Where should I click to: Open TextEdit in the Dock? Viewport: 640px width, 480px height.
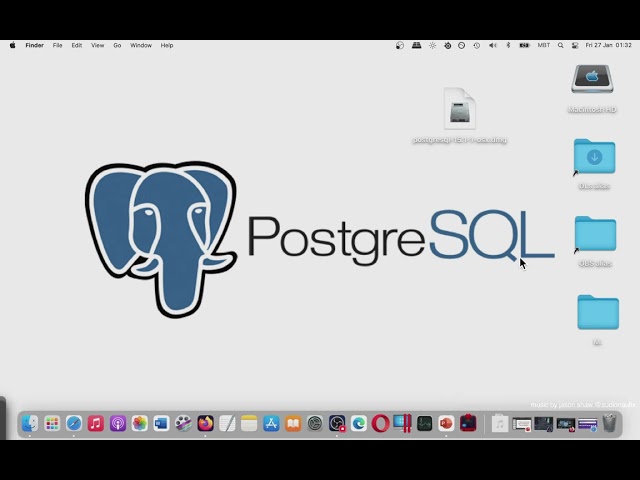tap(227, 423)
